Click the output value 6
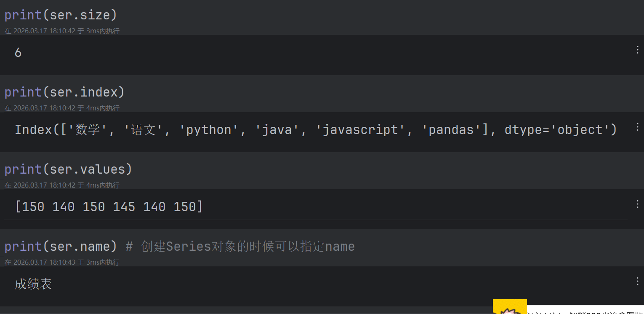Image resolution: width=644 pixels, height=314 pixels. (x=18, y=53)
